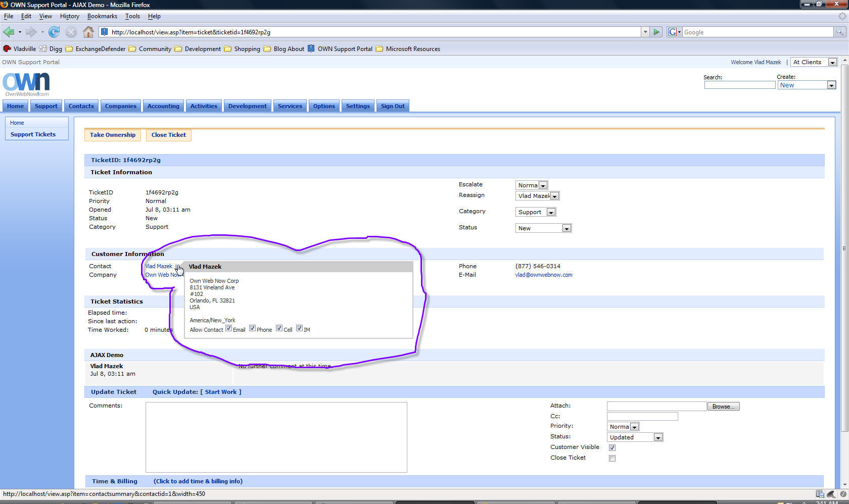Viewport: 849px width, 504px height.
Task: Enable the Close Ticket checkbox
Action: pyautogui.click(x=612, y=459)
